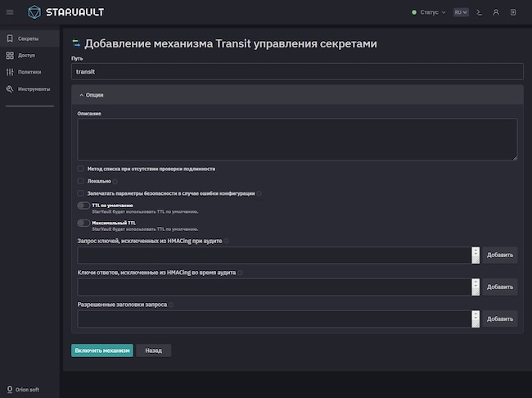Open Инструменты in the sidebar

(34, 88)
